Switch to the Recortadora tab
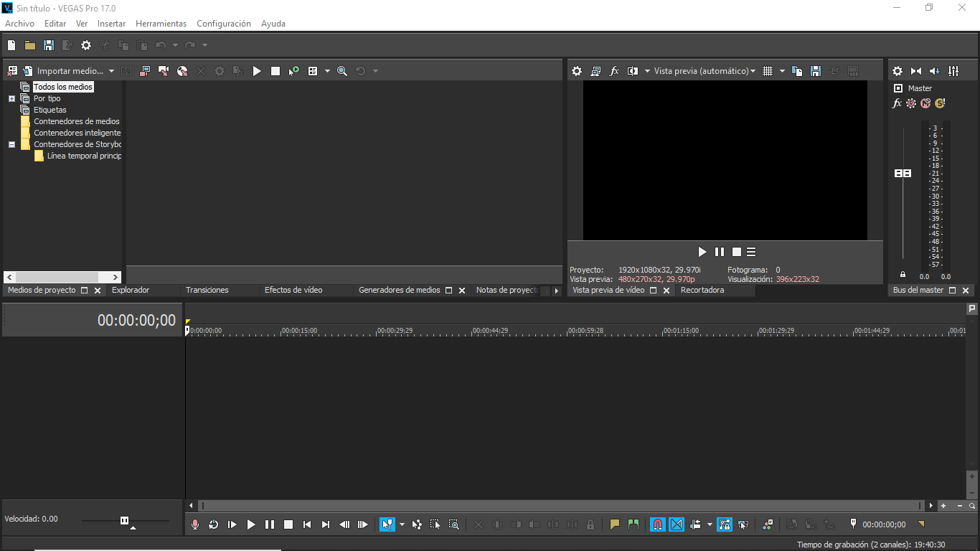This screenshot has width=980, height=551. pyautogui.click(x=702, y=290)
